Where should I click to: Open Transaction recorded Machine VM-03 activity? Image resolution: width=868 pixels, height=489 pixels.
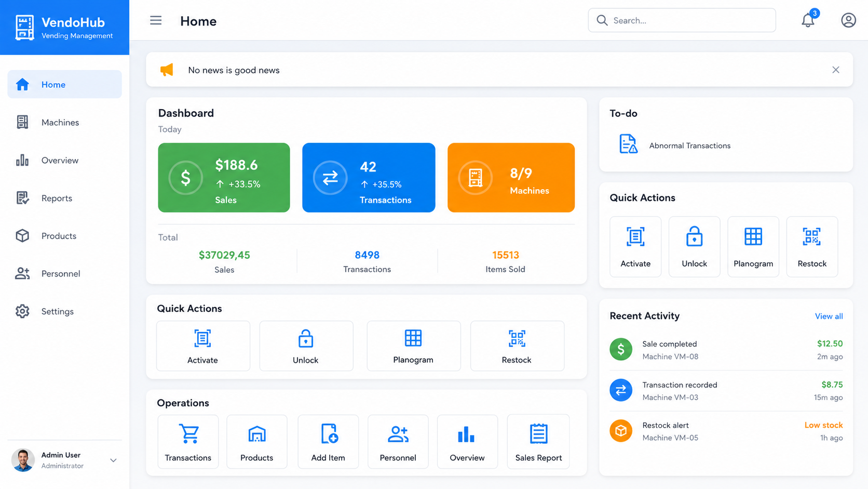pyautogui.click(x=726, y=391)
